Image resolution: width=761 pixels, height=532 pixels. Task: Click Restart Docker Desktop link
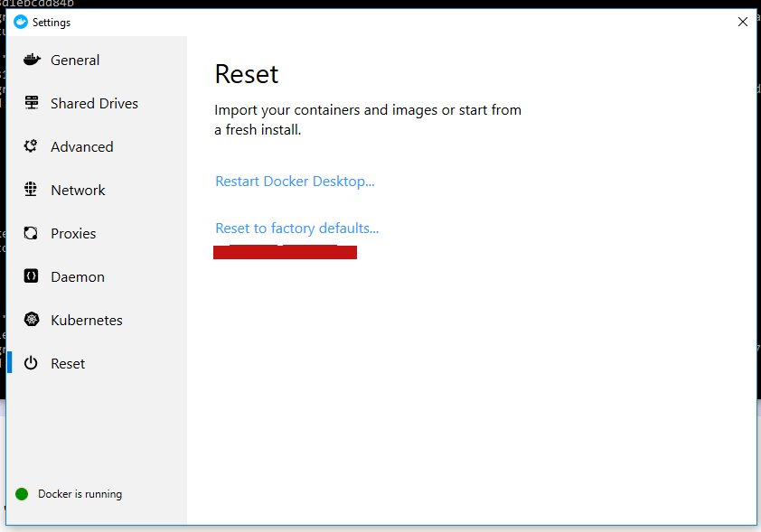click(x=295, y=182)
